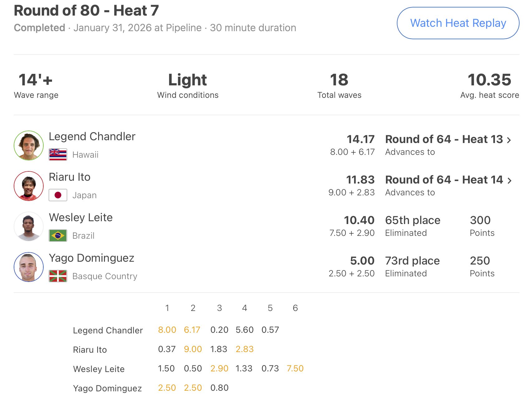
Task: Open Legend Chandler's profile photo
Action: click(29, 146)
